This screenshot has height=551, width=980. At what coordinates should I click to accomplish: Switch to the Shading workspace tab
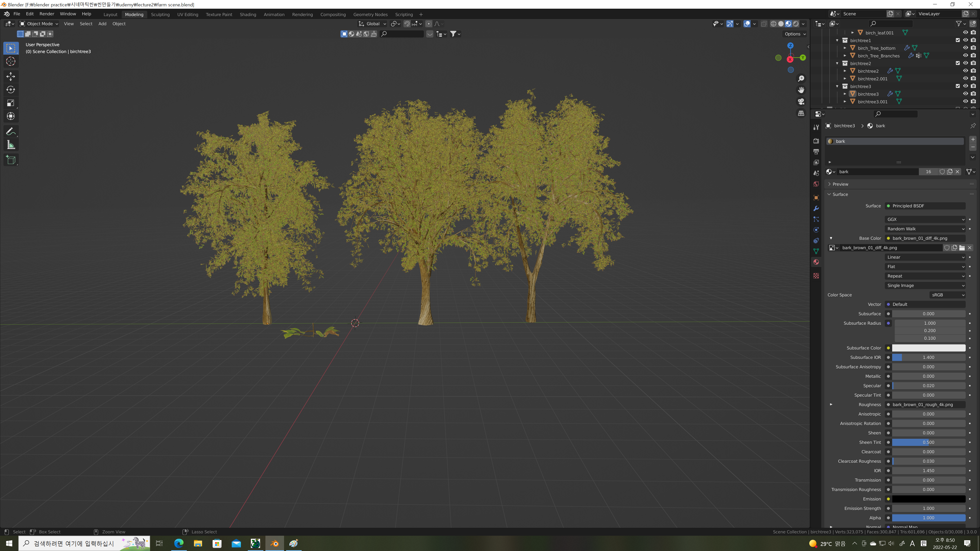(x=248, y=15)
